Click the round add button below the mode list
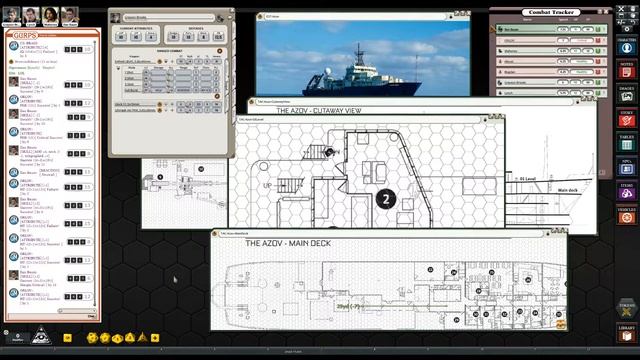The width and height of the screenshot is (640, 360). 217,96
